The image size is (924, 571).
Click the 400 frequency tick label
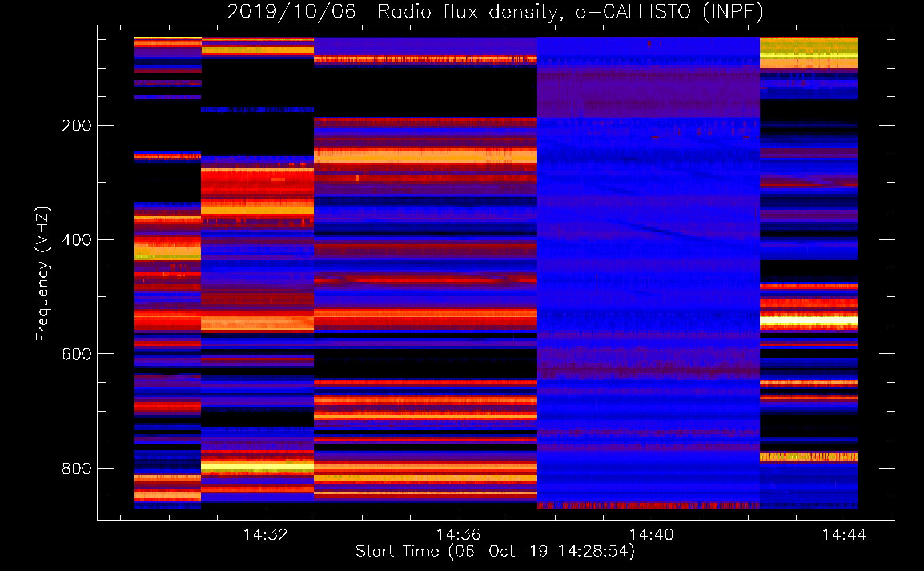[76, 240]
